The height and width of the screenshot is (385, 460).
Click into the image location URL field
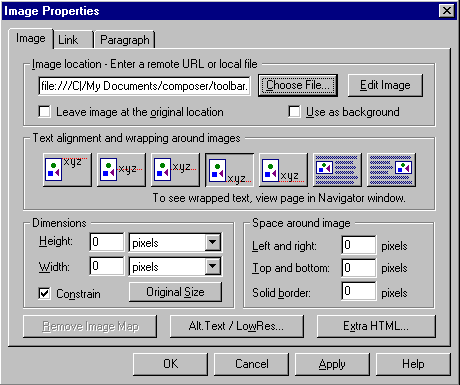(144, 86)
